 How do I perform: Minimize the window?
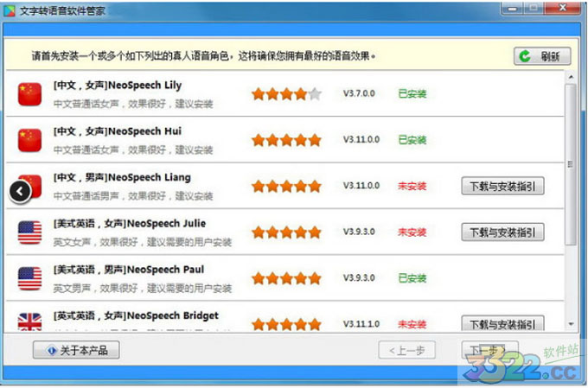tap(512, 9)
